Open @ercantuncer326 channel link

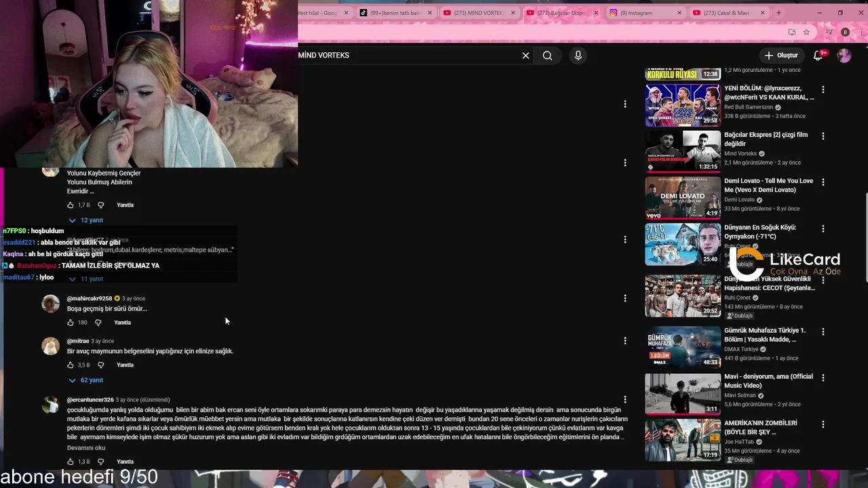pos(90,400)
